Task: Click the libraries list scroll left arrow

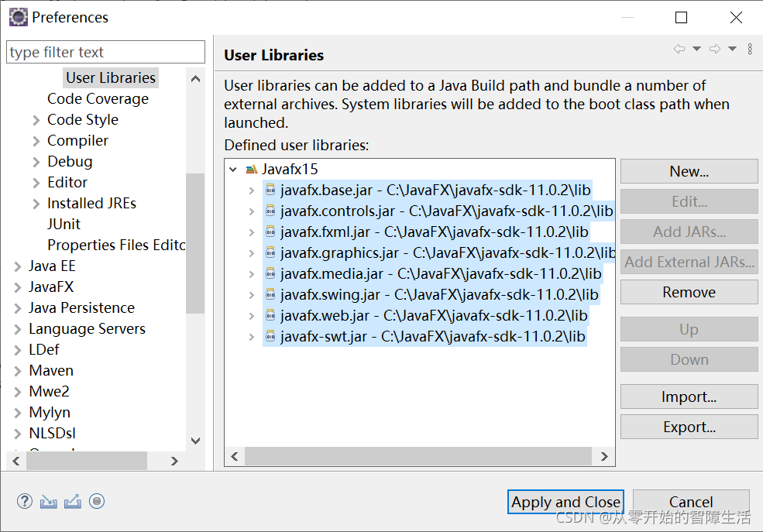Action: [x=235, y=456]
